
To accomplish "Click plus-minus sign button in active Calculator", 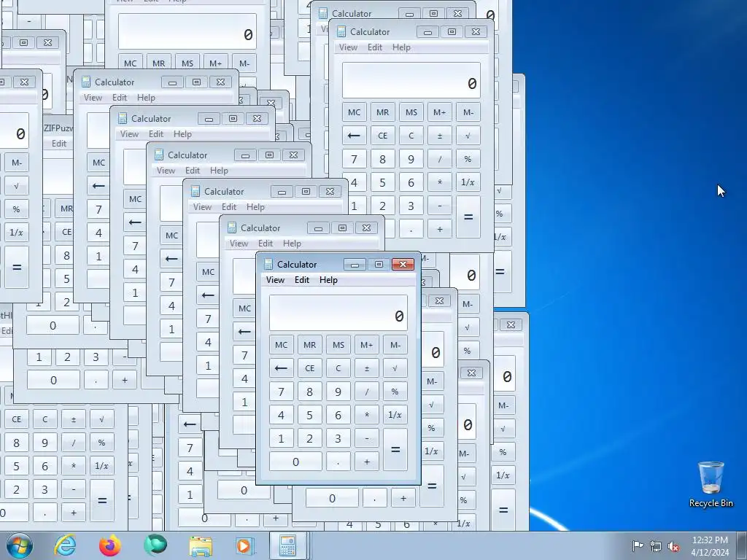I will (x=367, y=368).
